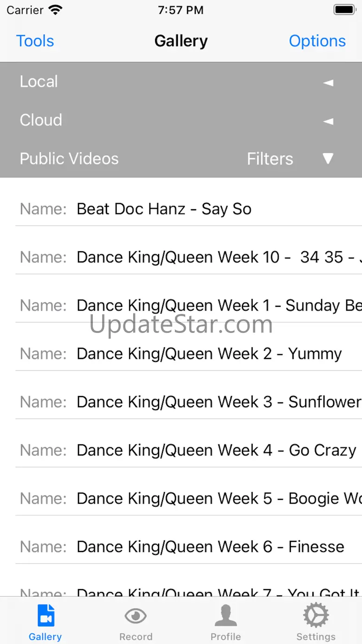362x644 pixels.
Task: Open the Options menu
Action: pos(317,41)
